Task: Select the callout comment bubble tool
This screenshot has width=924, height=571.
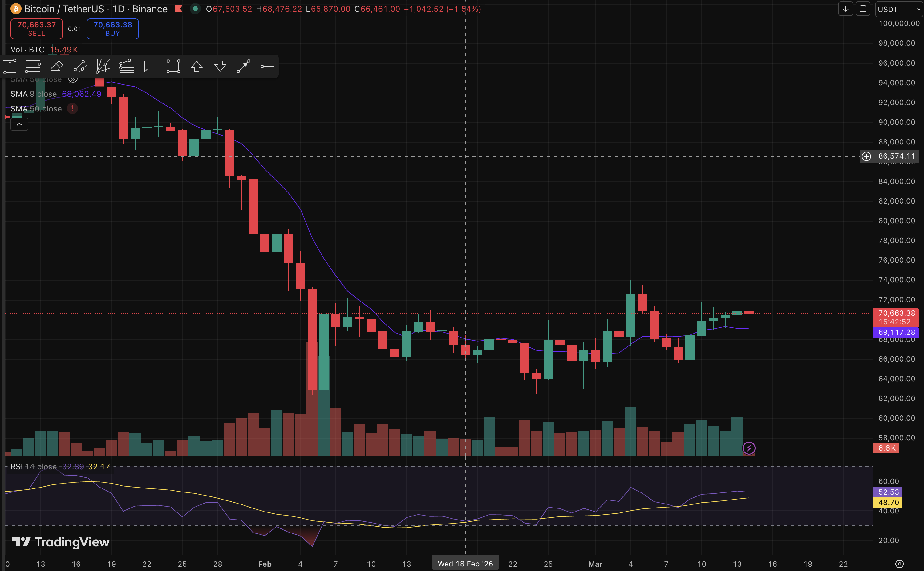Action: click(150, 67)
